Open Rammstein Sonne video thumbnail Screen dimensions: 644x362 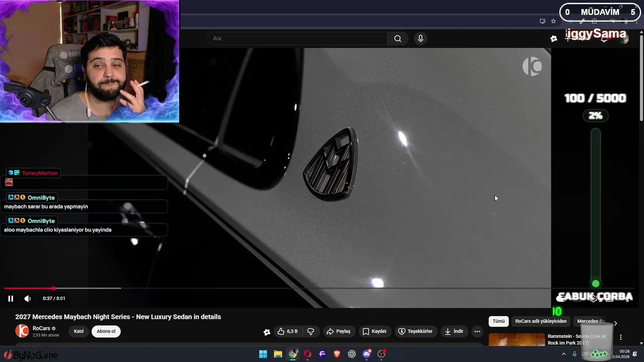517,340
